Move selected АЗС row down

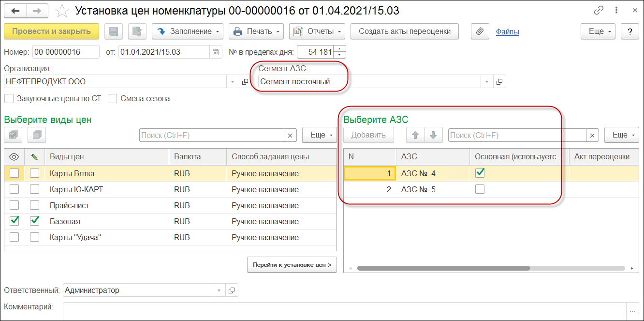433,135
